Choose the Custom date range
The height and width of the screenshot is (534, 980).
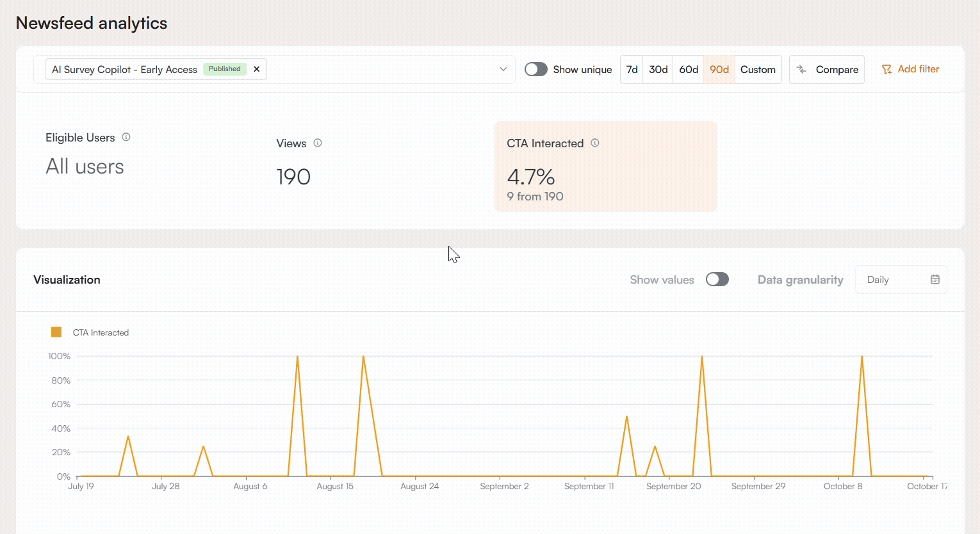click(x=758, y=69)
